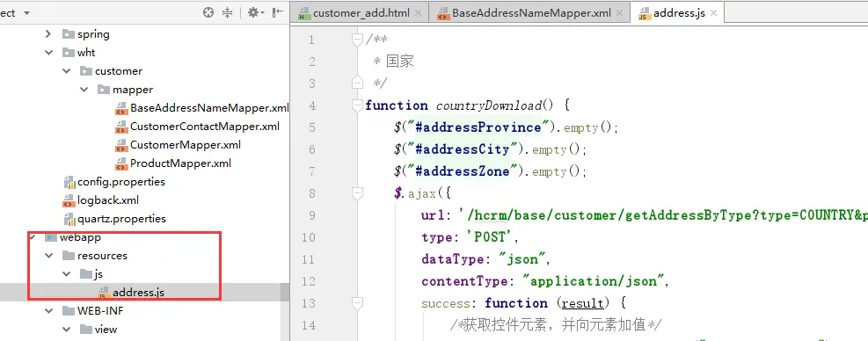The width and height of the screenshot is (868, 341).
Task: Collapse the mapper folder
Action: click(x=84, y=90)
